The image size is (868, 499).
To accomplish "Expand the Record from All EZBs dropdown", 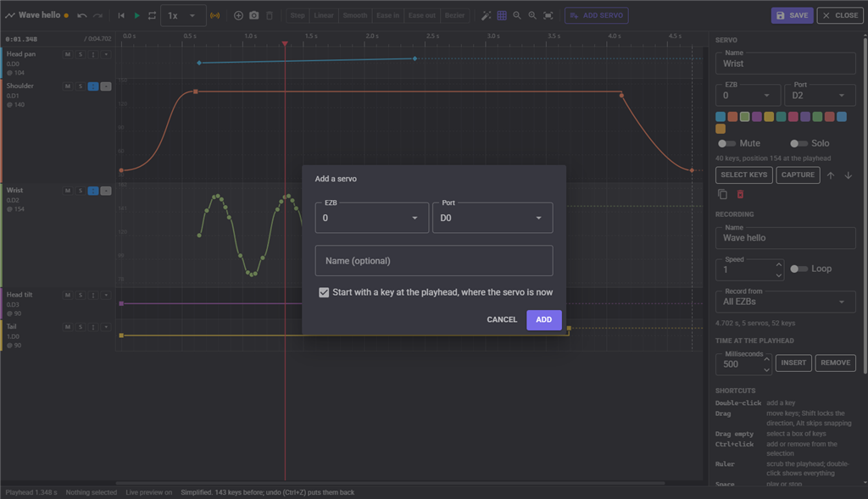I will [785, 302].
